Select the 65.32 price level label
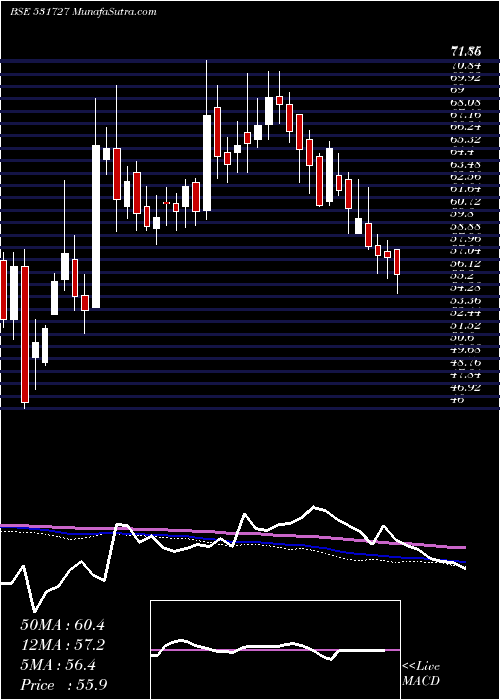Image resolution: width=500 pixels, height=700 pixels. [466, 140]
